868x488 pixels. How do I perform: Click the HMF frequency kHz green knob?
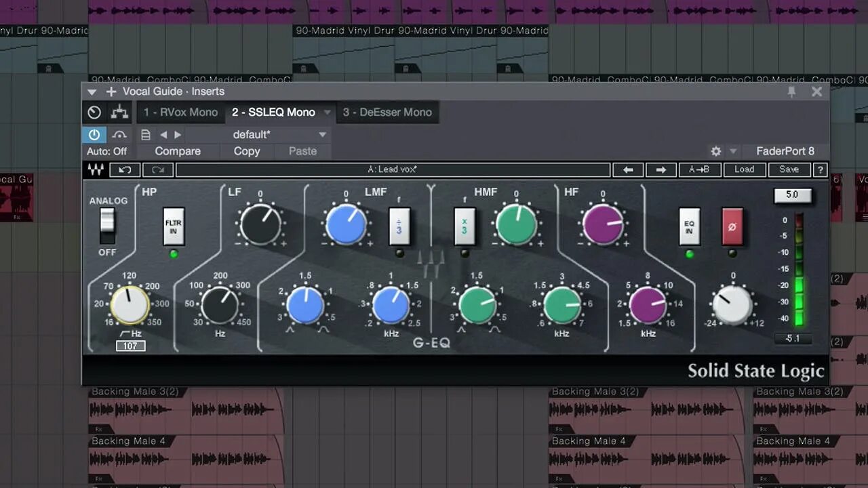pyautogui.click(x=562, y=305)
